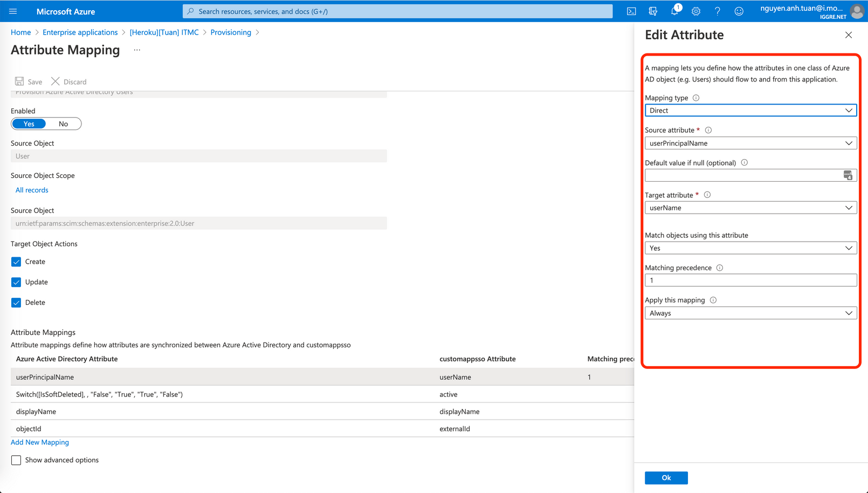Click the info icon beside Source attribute
Viewport: 868px width, 493px height.
point(708,130)
